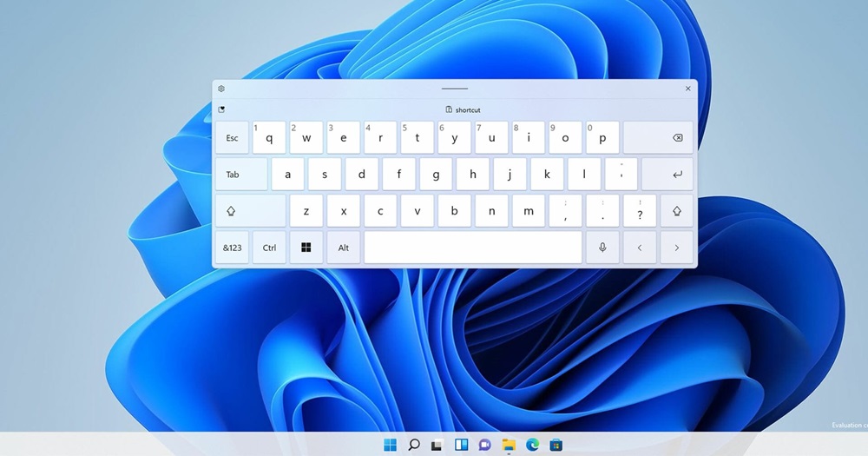Switch to &123 symbols layout

coord(233,248)
